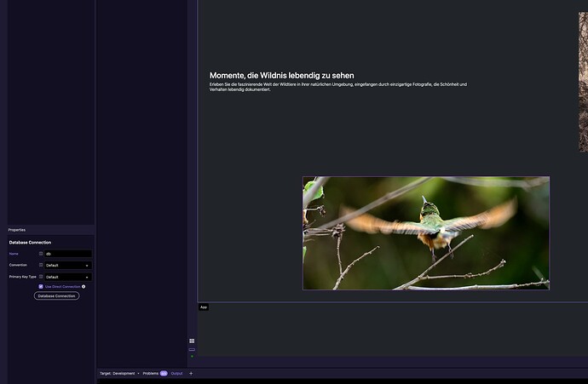Toggle the Use Direct Connection checkbox
Viewport: 588px width, 384px height.
(x=41, y=287)
